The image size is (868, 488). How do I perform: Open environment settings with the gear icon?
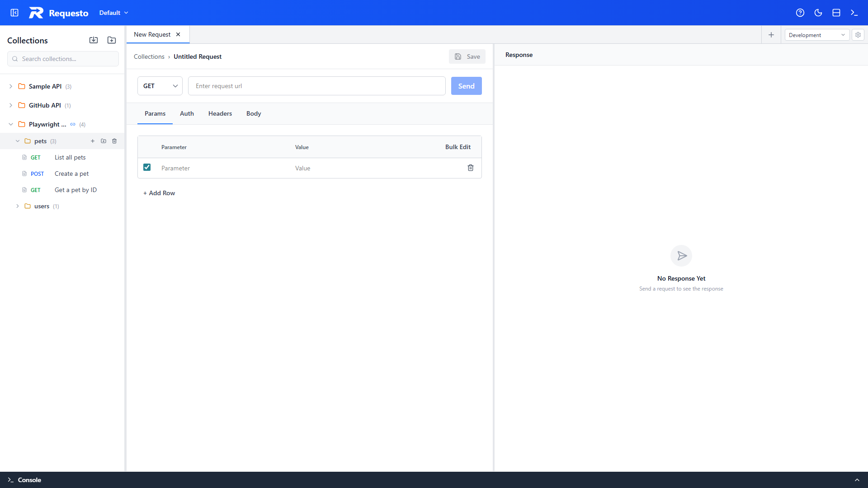(x=858, y=35)
